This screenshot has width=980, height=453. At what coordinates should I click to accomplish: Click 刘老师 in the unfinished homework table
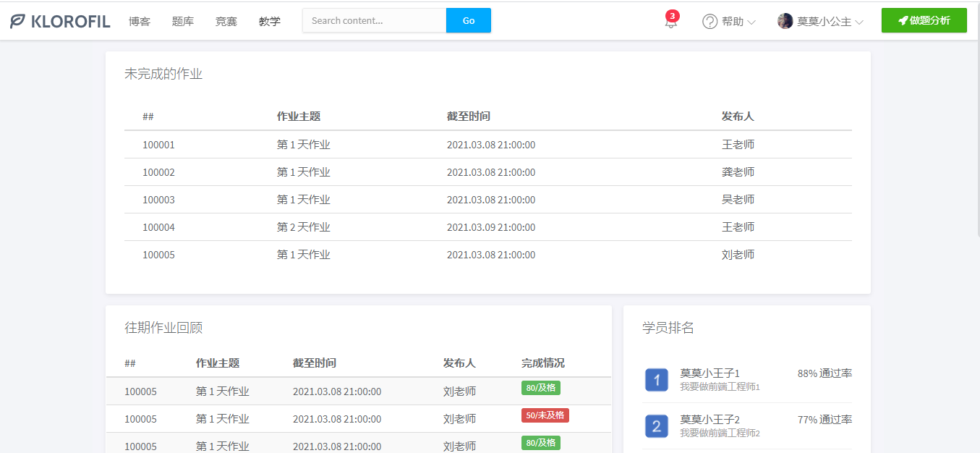pyautogui.click(x=738, y=255)
